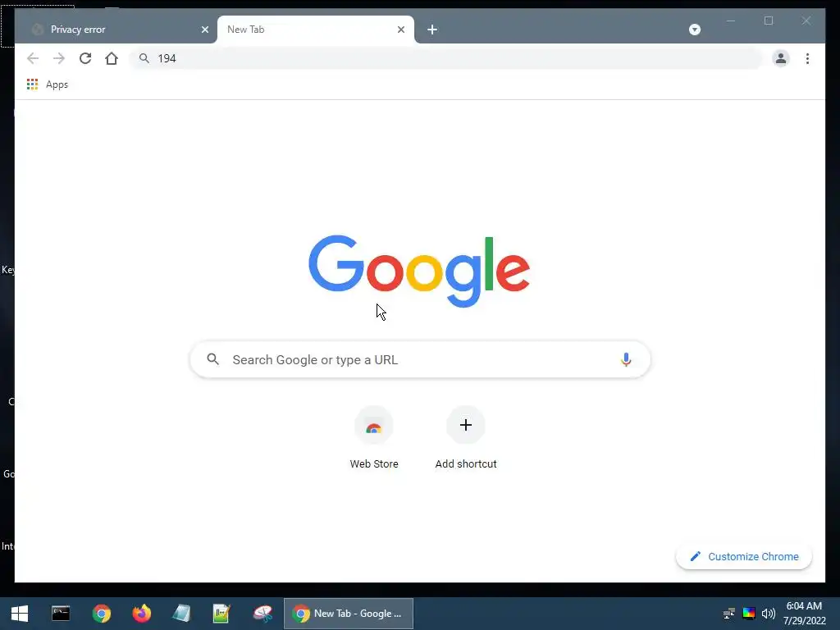Switch to the Privacy error tab
This screenshot has height=630, width=840.
tap(116, 30)
